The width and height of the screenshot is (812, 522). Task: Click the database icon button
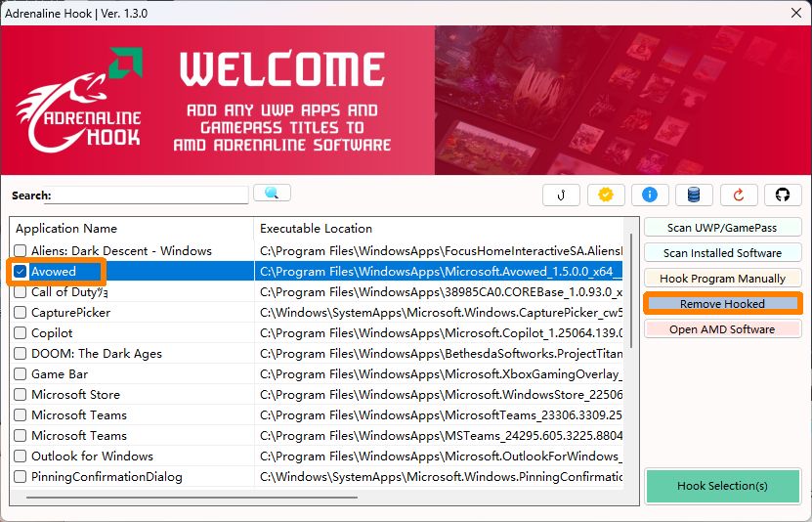click(x=694, y=196)
